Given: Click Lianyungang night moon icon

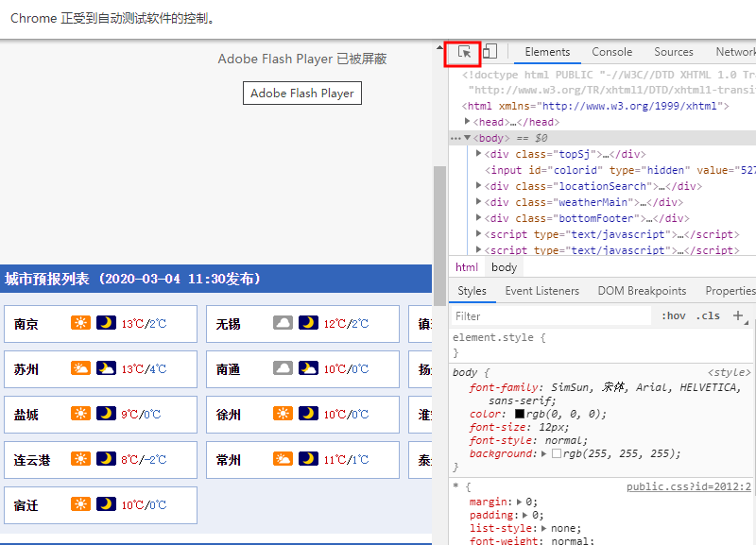Looking at the screenshot, I should [x=106, y=459].
